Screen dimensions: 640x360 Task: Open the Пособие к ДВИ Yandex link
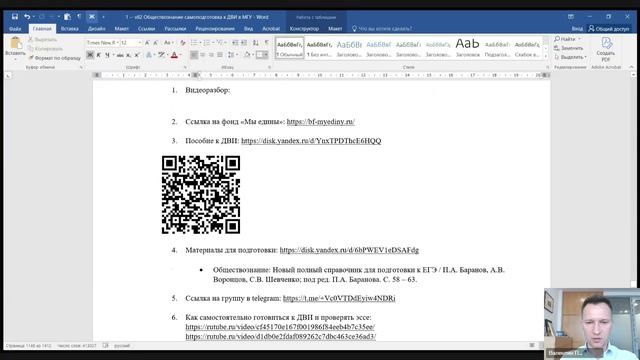tap(311, 141)
